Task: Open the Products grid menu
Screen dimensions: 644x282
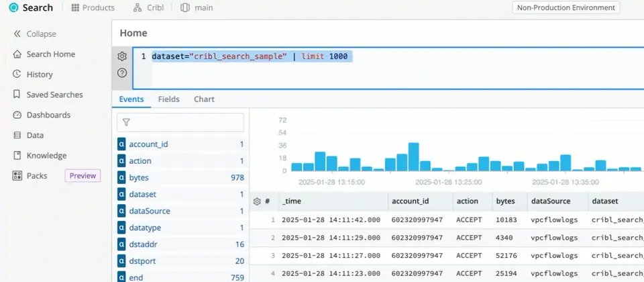Action: [93, 8]
